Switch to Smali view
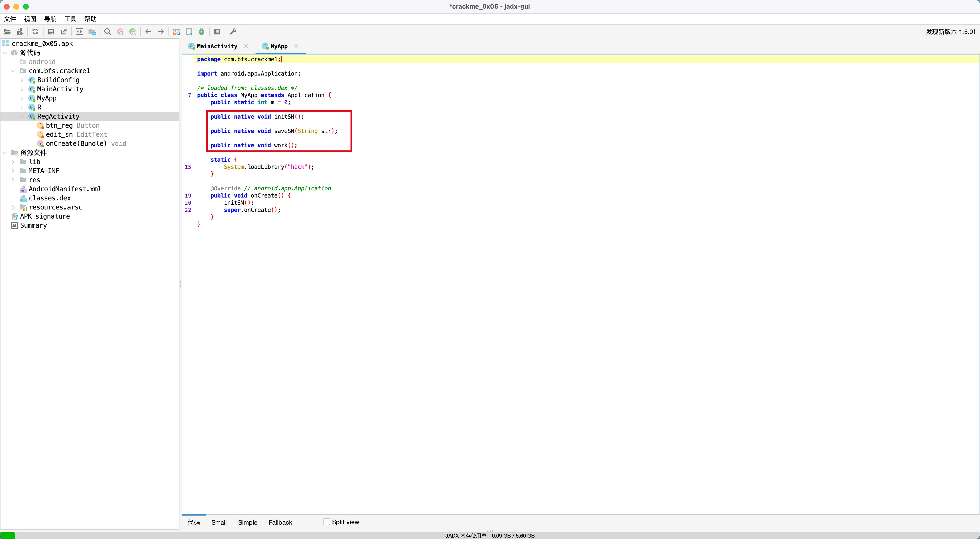This screenshot has width=980, height=539. tap(219, 522)
